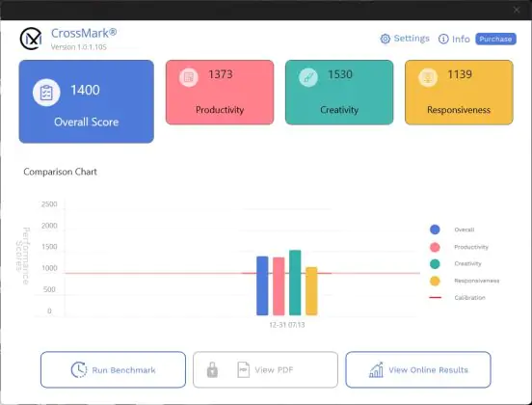532x405 pixels.
Task: Open View Online Results
Action: pos(418,369)
